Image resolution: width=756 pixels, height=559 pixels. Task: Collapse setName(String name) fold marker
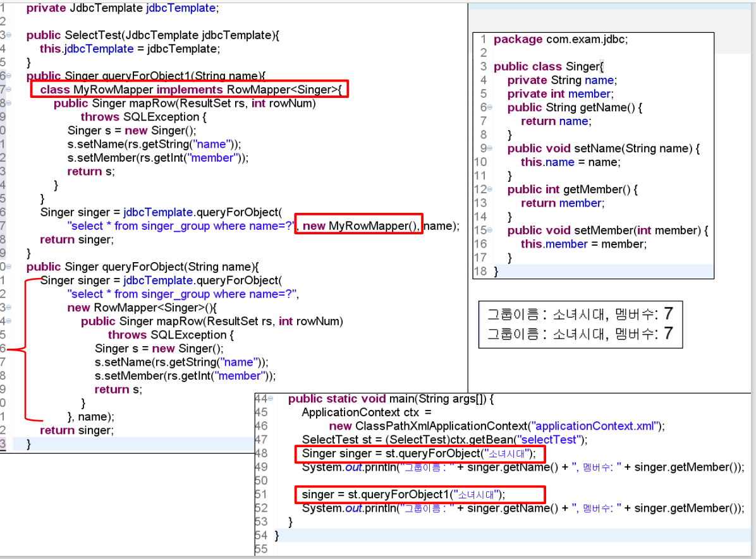pos(490,148)
